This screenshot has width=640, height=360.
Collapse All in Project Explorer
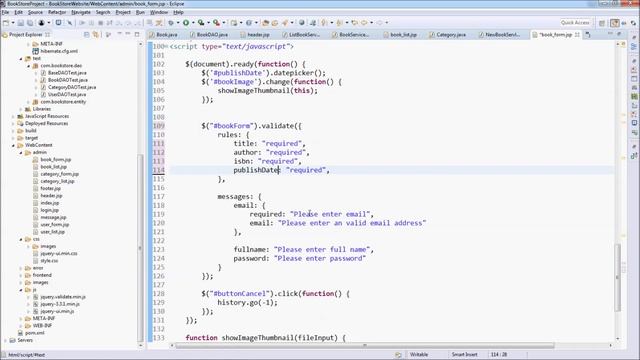coord(87,35)
